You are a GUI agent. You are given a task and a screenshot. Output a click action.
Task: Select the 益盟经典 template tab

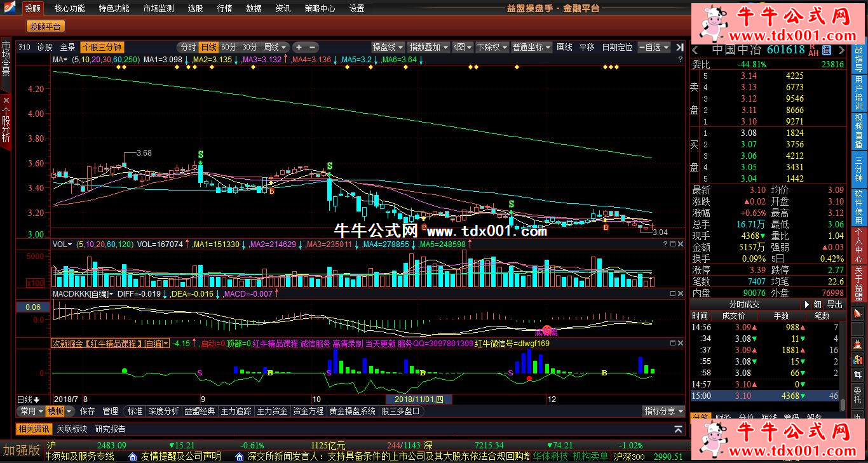point(200,412)
